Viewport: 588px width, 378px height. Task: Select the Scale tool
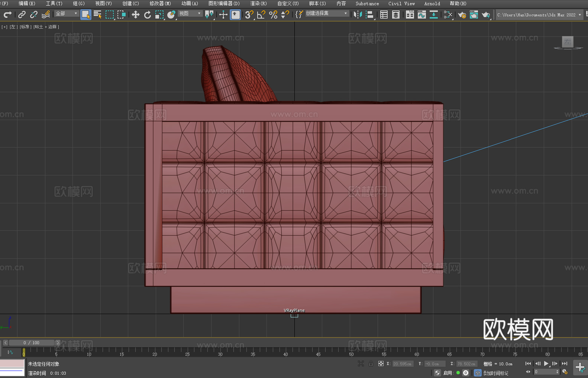click(x=159, y=14)
